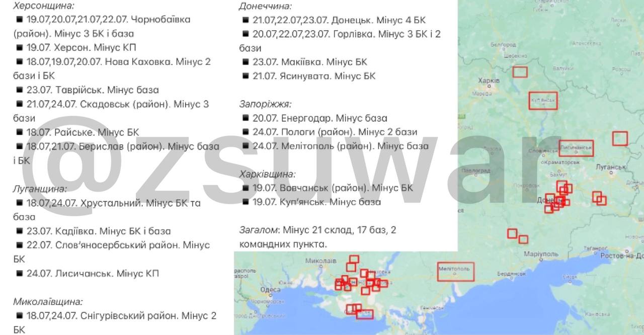Click the Бердянськ label on the map
Screen dimensions: 644x335
[x=511, y=274]
